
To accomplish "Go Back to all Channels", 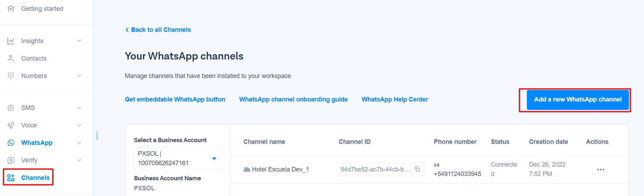I will [161, 30].
